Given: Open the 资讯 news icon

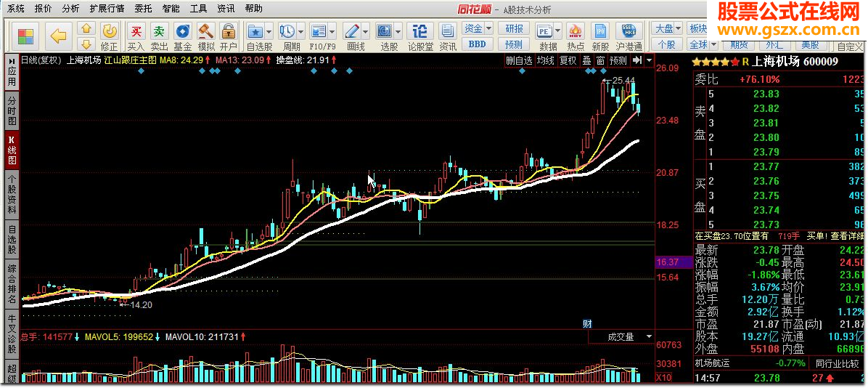Looking at the screenshot, I should click(447, 31).
